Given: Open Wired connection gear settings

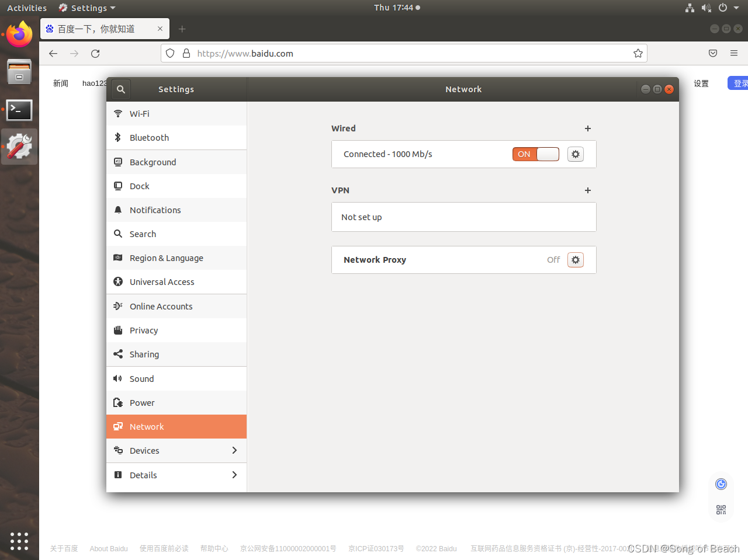Looking at the screenshot, I should tap(576, 154).
